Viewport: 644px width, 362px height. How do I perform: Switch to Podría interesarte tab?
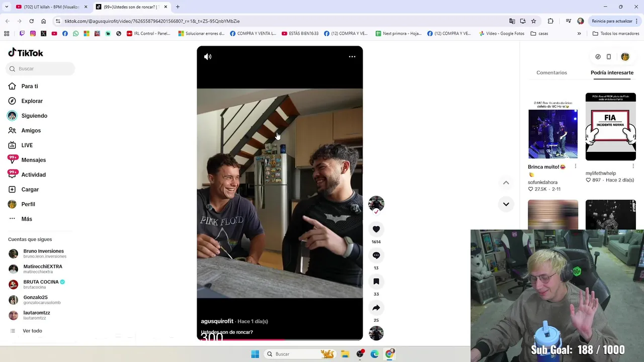(612, 73)
